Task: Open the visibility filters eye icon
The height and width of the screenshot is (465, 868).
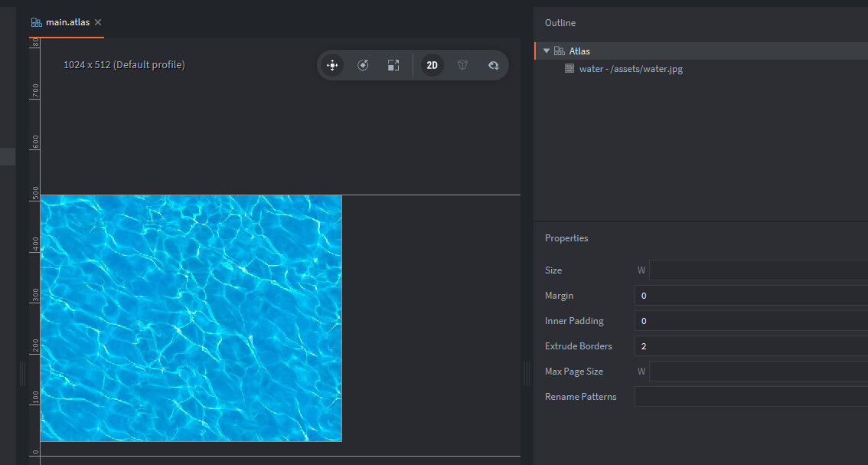Action: tap(494, 65)
